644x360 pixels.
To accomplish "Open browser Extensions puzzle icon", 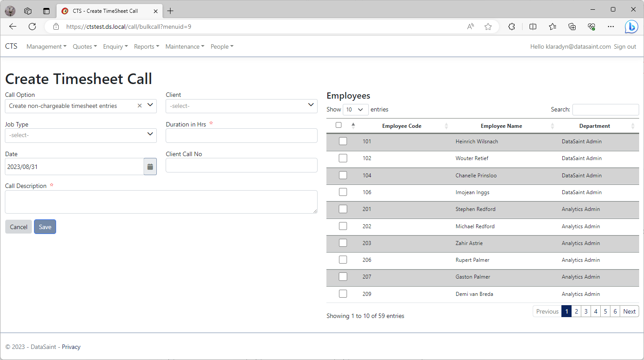I will click(x=511, y=27).
